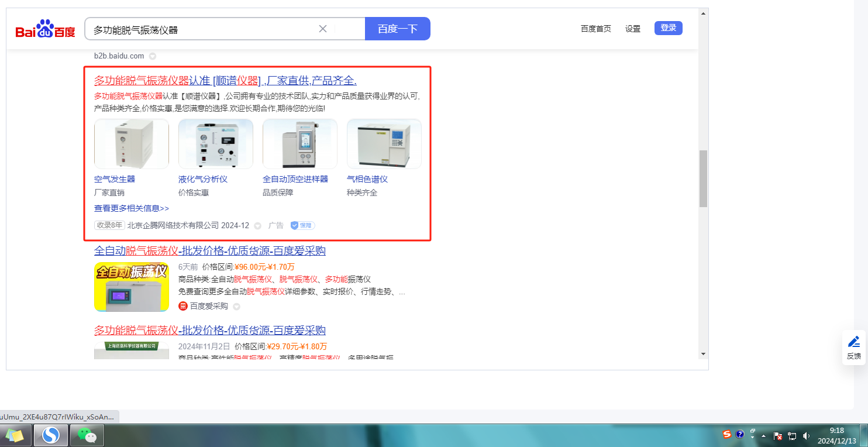This screenshot has height=447, width=868.
Task: Click the 反馈 feedback button
Action: click(x=854, y=348)
